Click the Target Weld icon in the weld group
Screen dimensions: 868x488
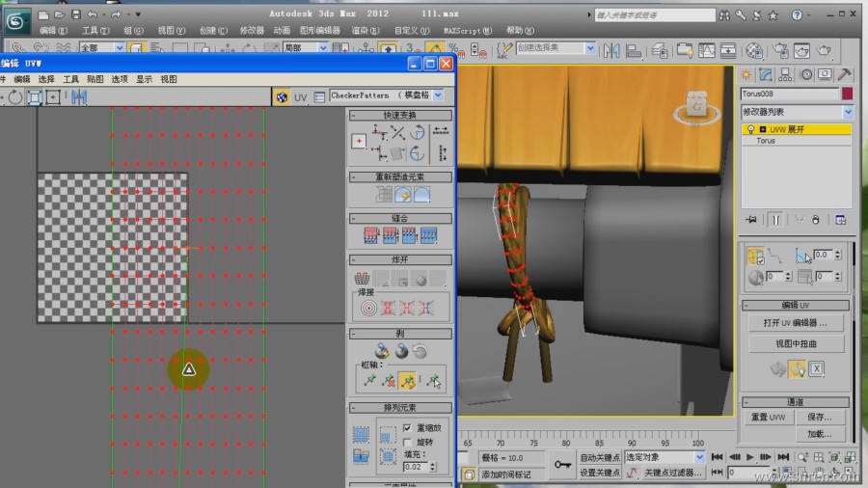point(368,308)
